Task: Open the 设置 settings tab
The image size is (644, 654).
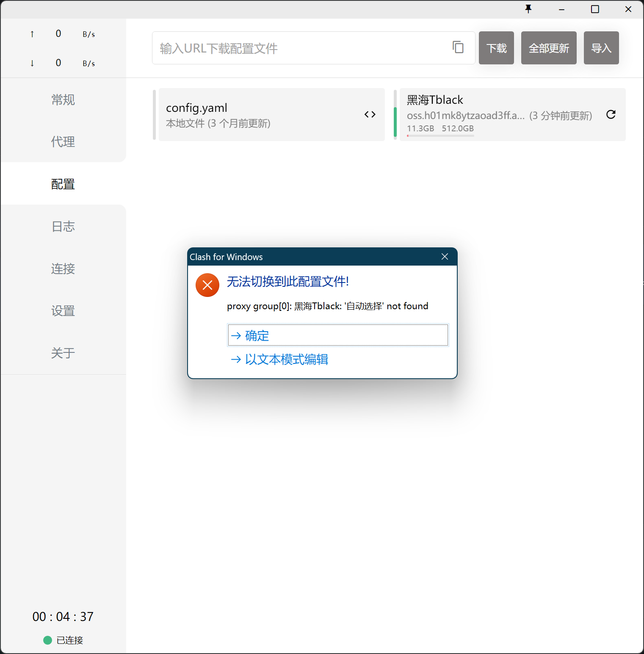Action: tap(63, 311)
